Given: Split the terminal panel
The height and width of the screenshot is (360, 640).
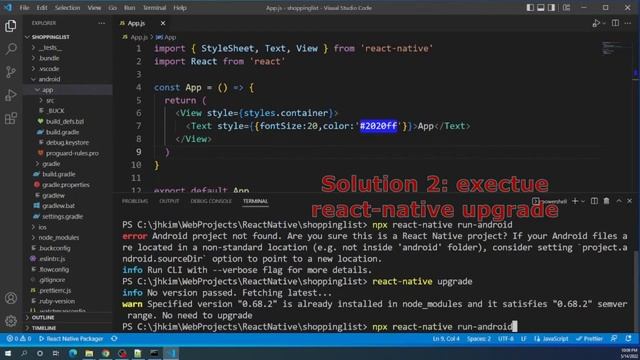Looking at the screenshot, I should pos(594,201).
